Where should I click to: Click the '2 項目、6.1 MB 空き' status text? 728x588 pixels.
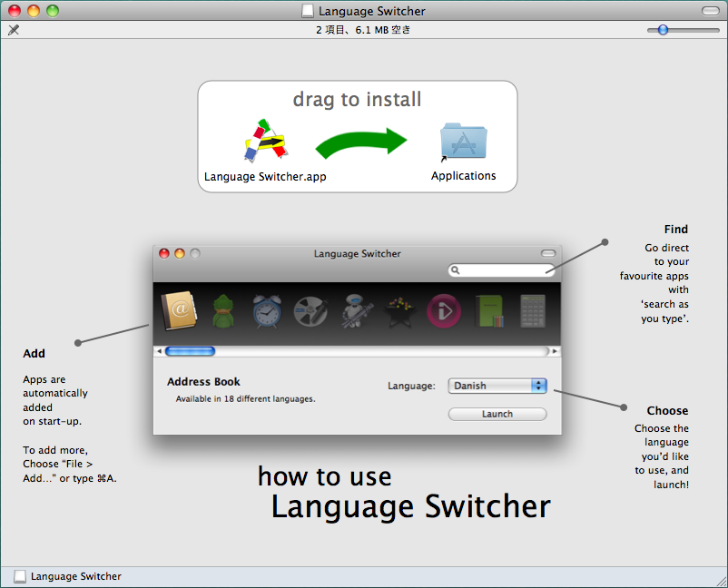click(363, 30)
